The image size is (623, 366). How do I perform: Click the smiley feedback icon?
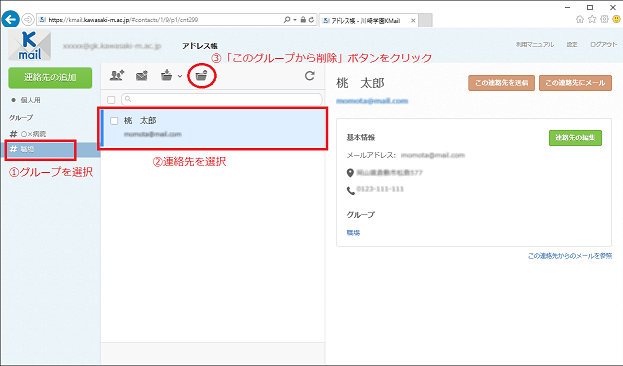click(x=616, y=19)
